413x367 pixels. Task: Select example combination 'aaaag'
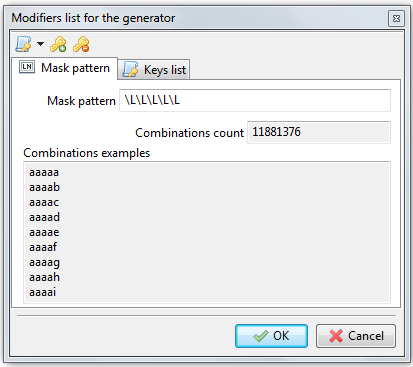44,263
